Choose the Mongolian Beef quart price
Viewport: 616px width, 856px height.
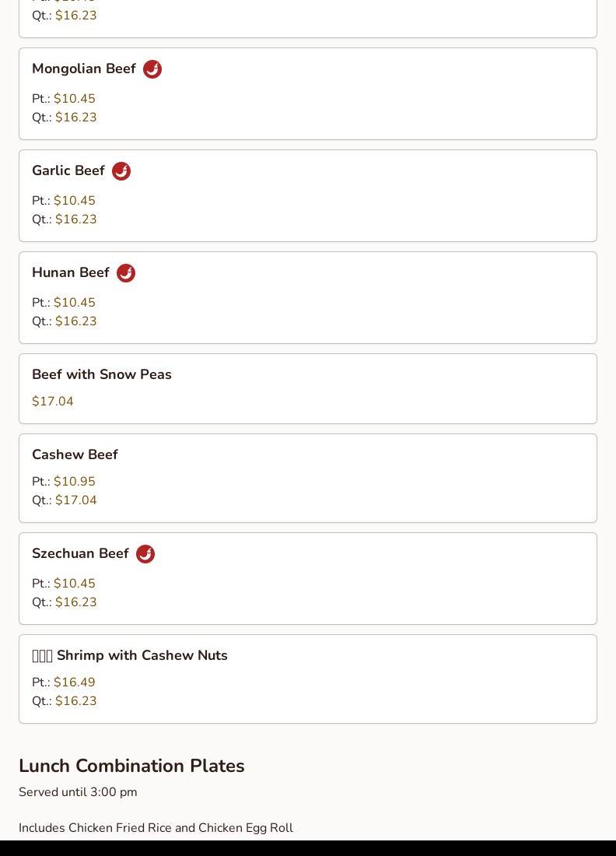76,118
